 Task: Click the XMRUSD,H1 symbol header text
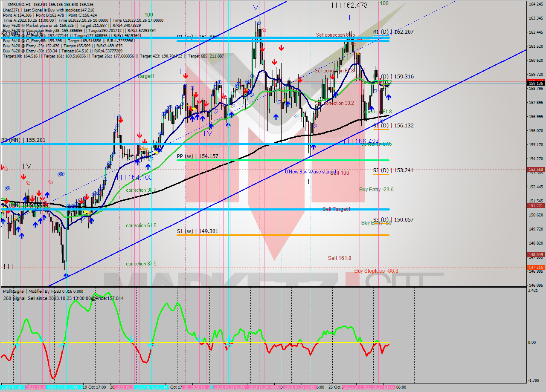tap(18, 3)
